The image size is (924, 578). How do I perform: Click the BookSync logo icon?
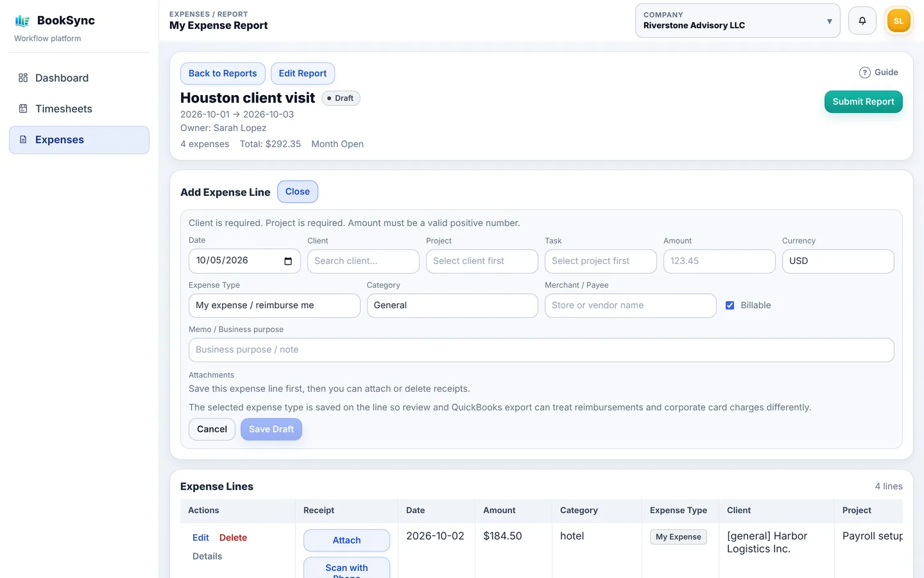(22, 21)
